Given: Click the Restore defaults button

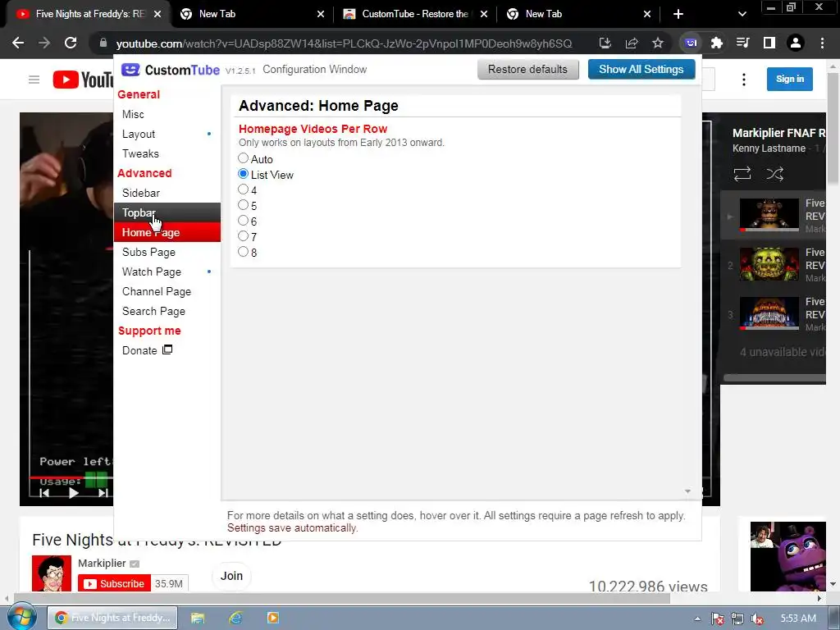Looking at the screenshot, I should click(x=527, y=69).
